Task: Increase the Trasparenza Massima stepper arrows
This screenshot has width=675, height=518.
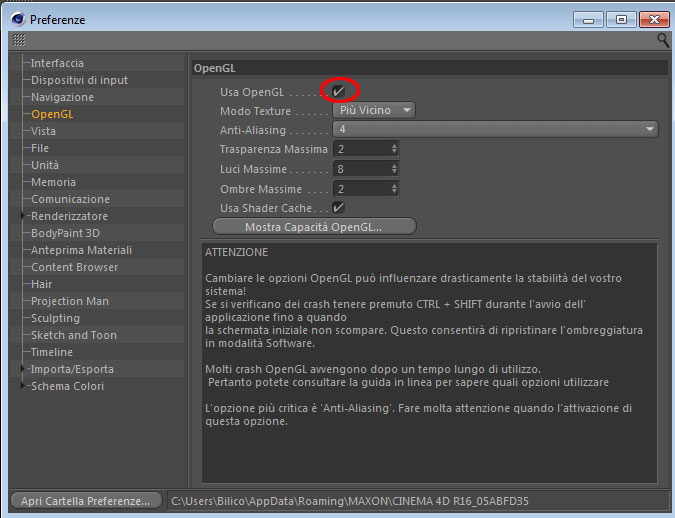Action: click(x=394, y=146)
